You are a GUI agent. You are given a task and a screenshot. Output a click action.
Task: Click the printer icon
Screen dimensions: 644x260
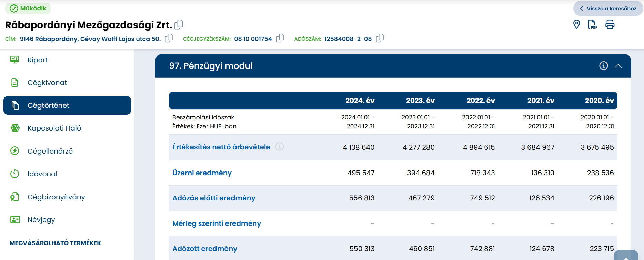[x=610, y=24]
